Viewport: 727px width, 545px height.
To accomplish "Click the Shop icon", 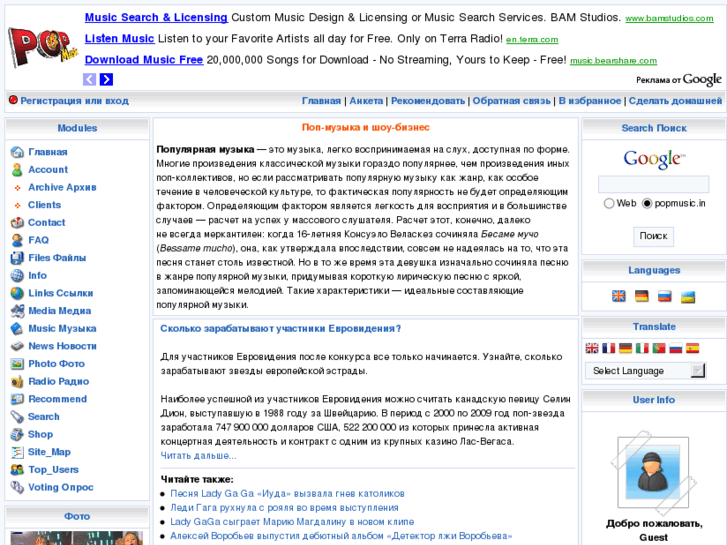I will click(17, 434).
